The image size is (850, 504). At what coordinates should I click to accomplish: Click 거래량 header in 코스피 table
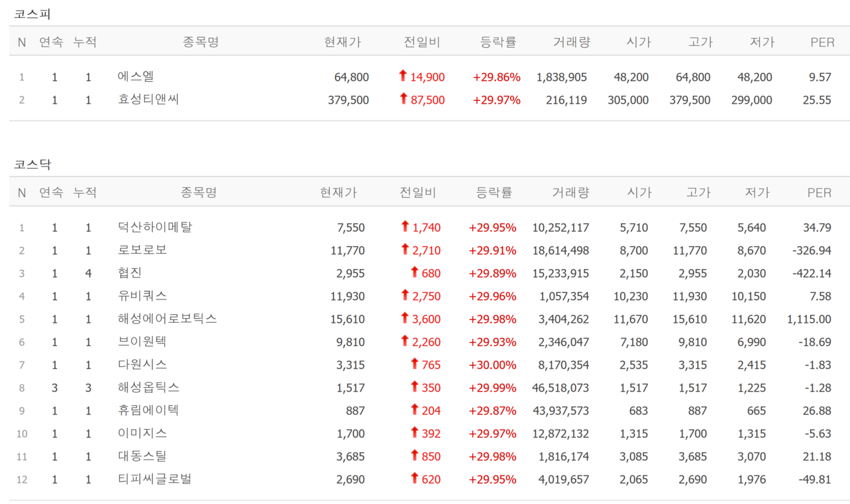(572, 42)
